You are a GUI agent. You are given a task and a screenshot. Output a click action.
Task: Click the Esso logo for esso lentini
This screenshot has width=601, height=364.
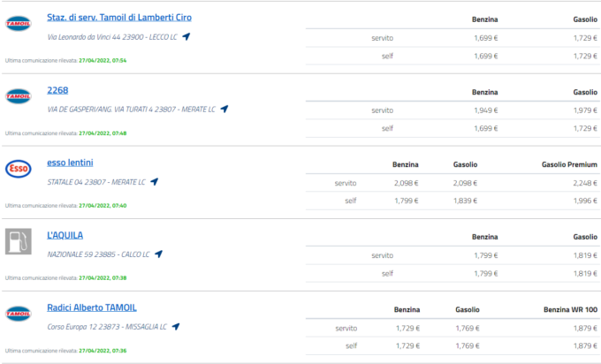pos(19,169)
